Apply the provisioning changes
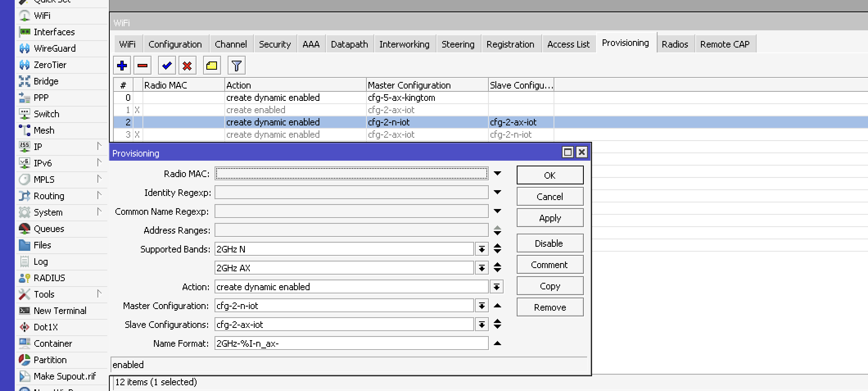 [x=550, y=218]
